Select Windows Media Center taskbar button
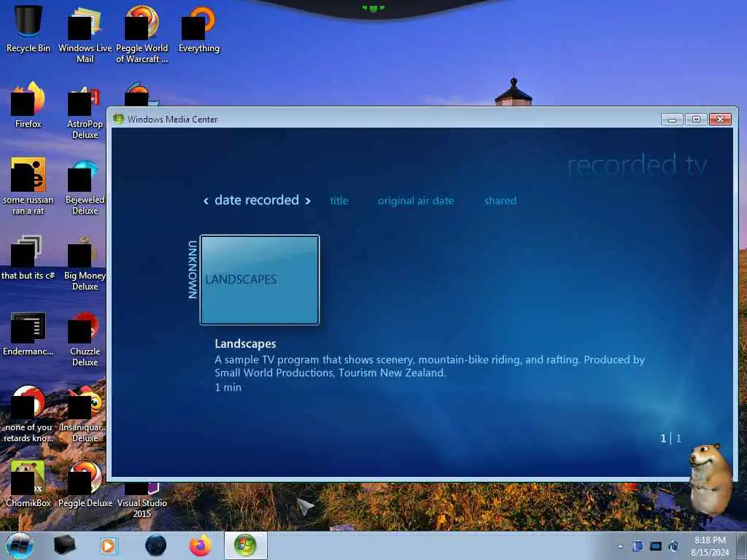Viewport: 747px width, 560px height. click(245, 545)
